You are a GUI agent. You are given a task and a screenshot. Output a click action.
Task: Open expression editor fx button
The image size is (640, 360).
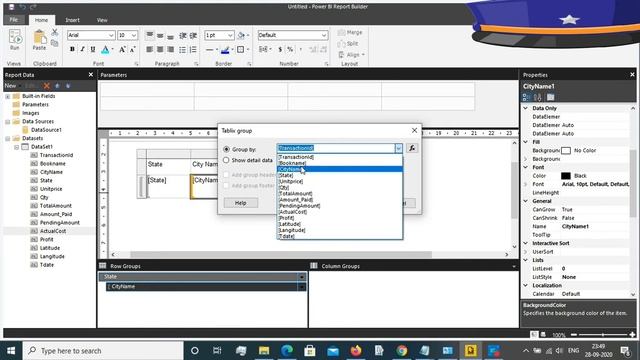pos(412,148)
